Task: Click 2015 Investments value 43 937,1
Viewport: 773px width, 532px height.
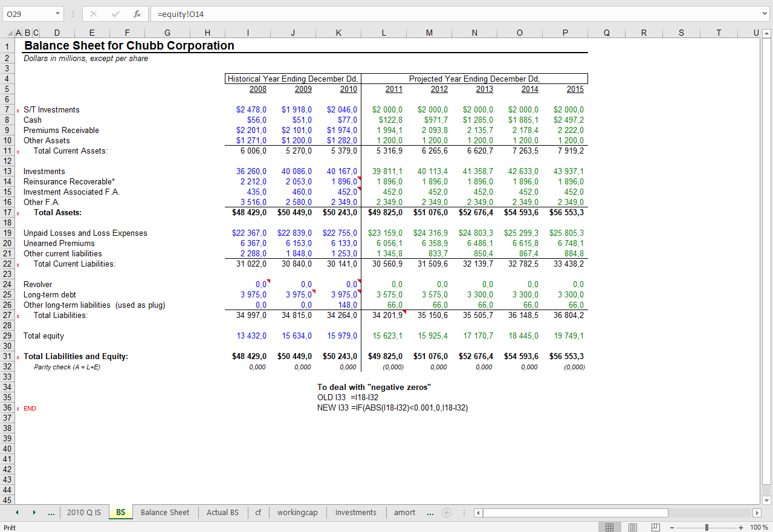Action: point(568,171)
